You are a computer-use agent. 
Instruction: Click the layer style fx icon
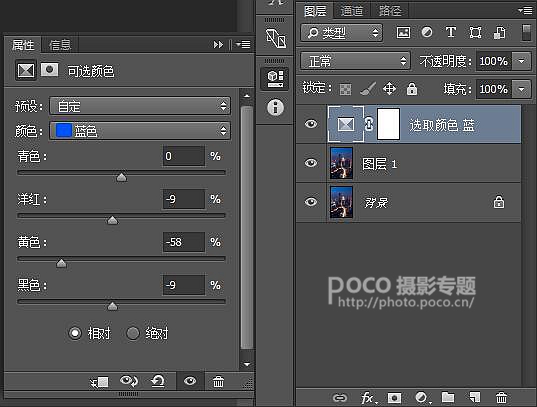368,398
